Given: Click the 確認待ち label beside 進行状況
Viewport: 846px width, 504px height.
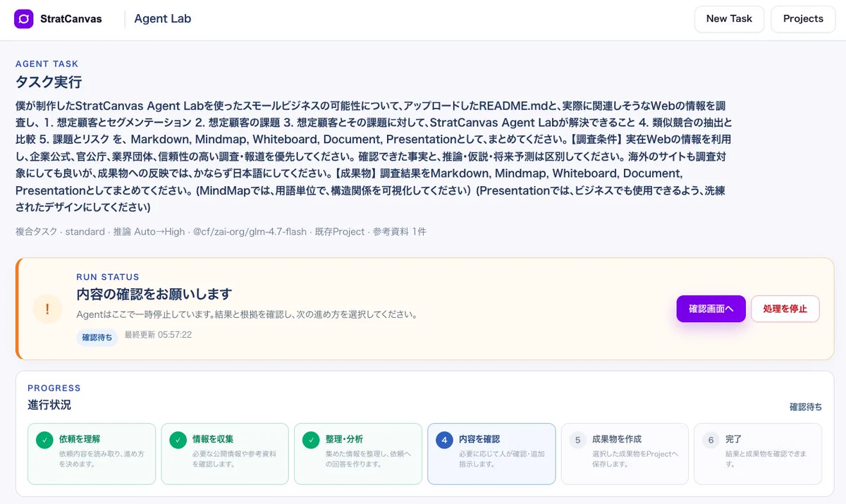Looking at the screenshot, I should pos(806,407).
